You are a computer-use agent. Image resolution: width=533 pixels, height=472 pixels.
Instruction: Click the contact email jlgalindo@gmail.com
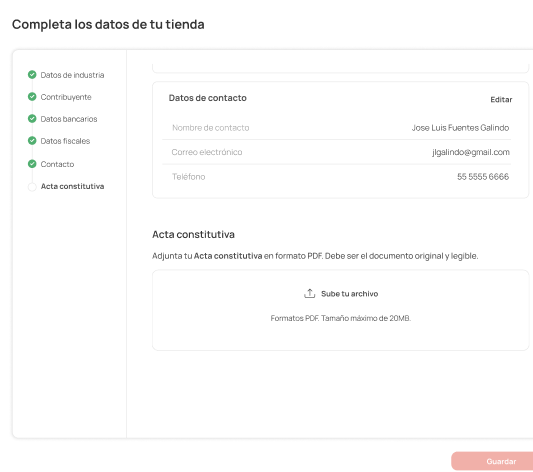click(471, 152)
